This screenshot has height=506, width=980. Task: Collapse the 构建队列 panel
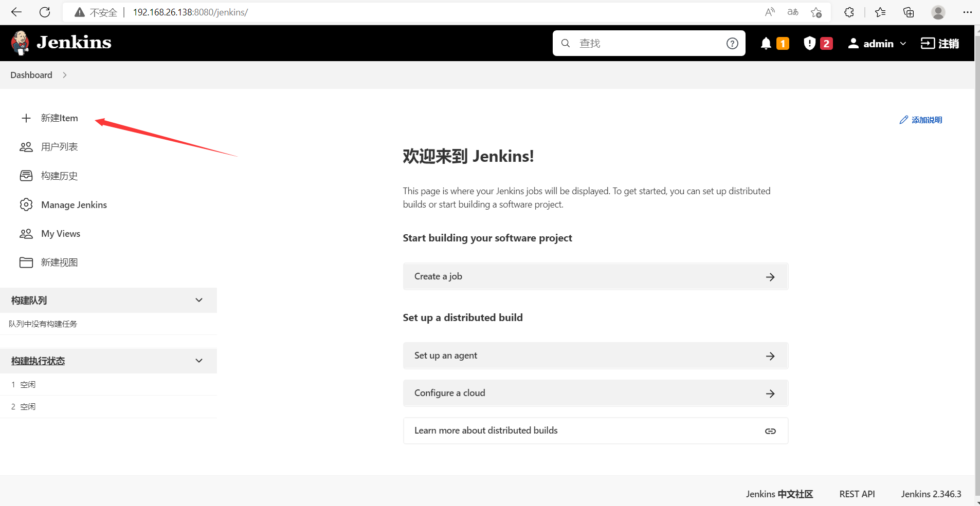pyautogui.click(x=199, y=300)
